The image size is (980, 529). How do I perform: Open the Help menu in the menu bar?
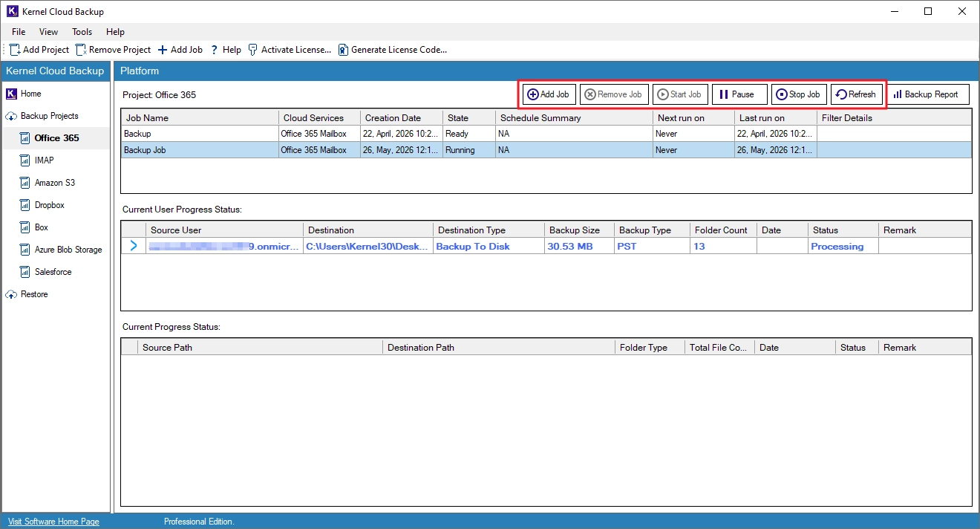(115, 32)
